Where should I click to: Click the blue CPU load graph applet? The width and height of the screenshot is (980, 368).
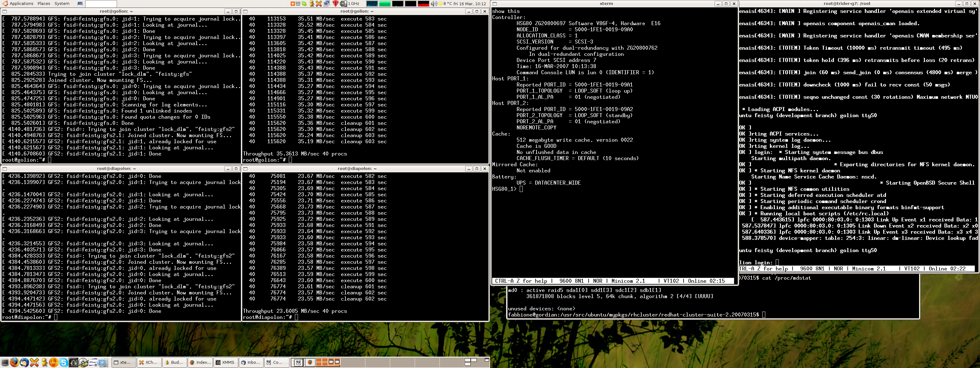click(372, 4)
